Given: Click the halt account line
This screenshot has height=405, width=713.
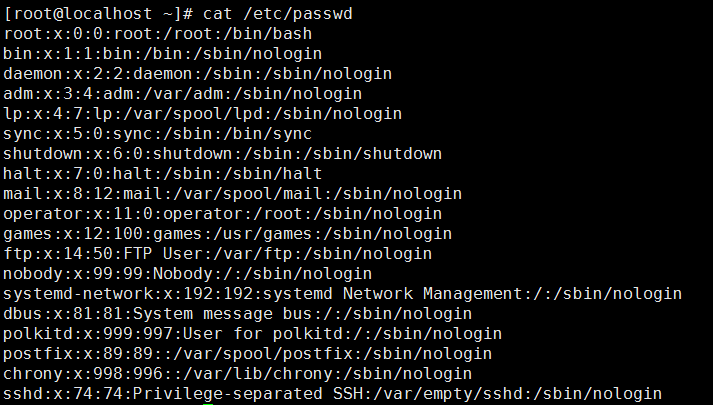Looking at the screenshot, I should (163, 174).
